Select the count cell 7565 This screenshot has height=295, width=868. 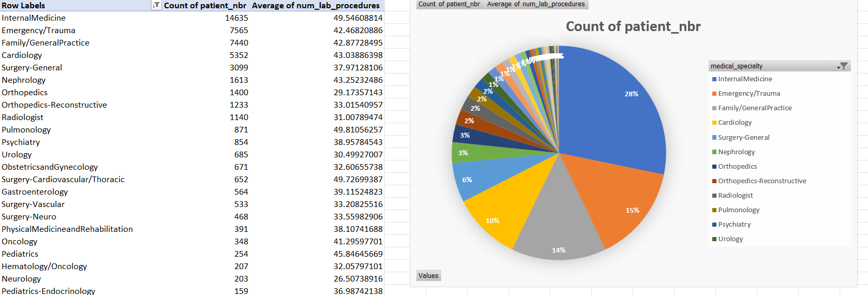[205, 30]
